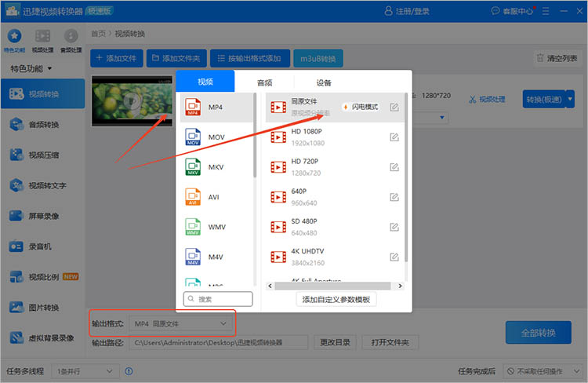
Task: Click the 转换(极速) button
Action: point(544,99)
